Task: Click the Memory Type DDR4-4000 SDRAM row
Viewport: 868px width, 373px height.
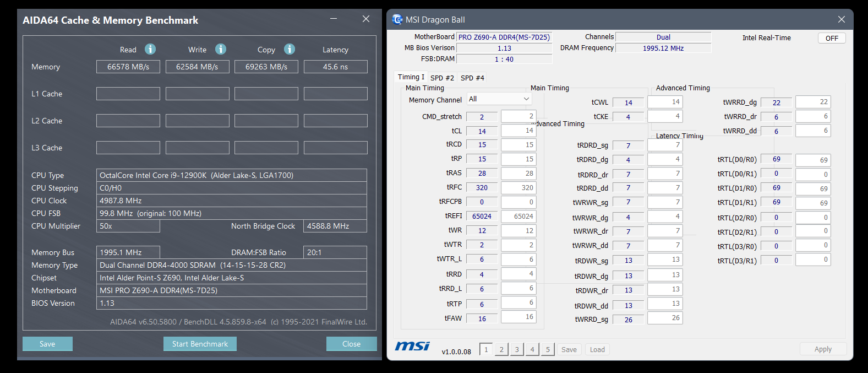Action: 232,265
